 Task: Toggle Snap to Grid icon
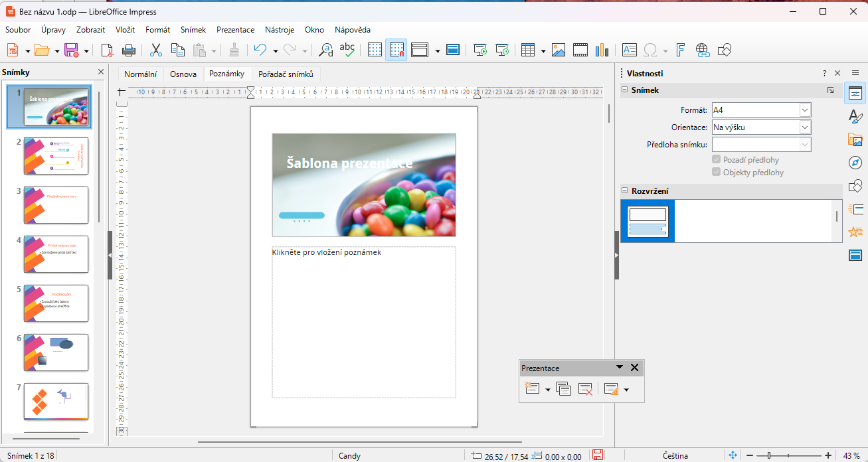396,50
